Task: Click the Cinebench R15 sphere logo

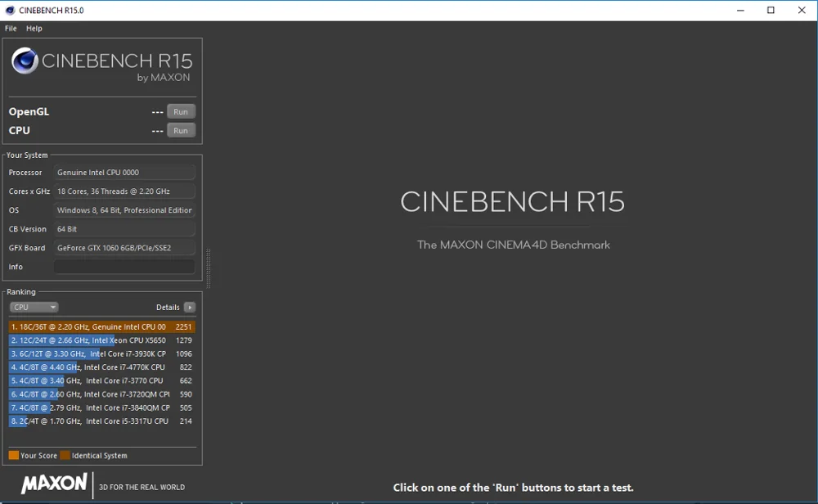Action: tap(25, 61)
